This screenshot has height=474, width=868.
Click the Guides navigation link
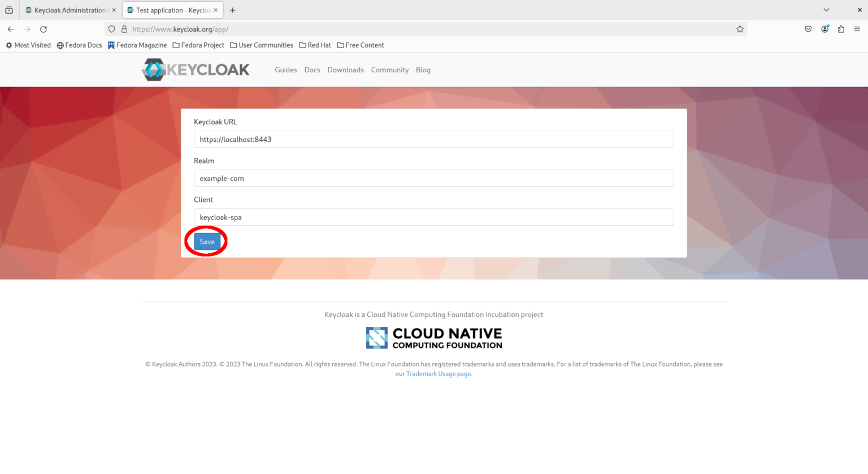285,70
